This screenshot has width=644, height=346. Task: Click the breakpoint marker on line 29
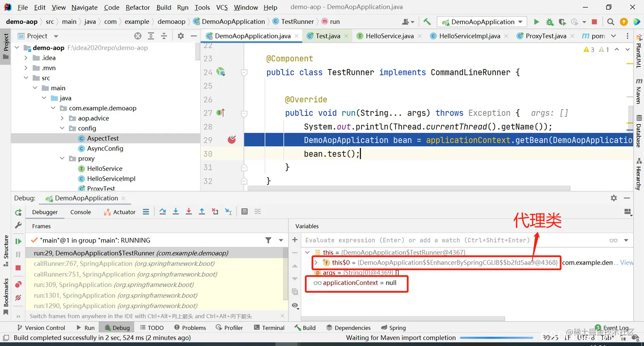(232, 139)
